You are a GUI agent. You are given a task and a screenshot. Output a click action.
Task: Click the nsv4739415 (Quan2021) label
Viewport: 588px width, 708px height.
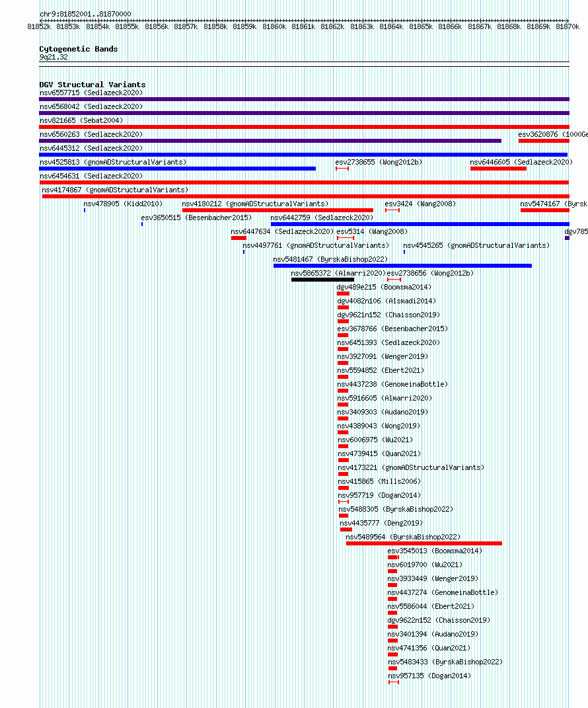pyautogui.click(x=379, y=453)
